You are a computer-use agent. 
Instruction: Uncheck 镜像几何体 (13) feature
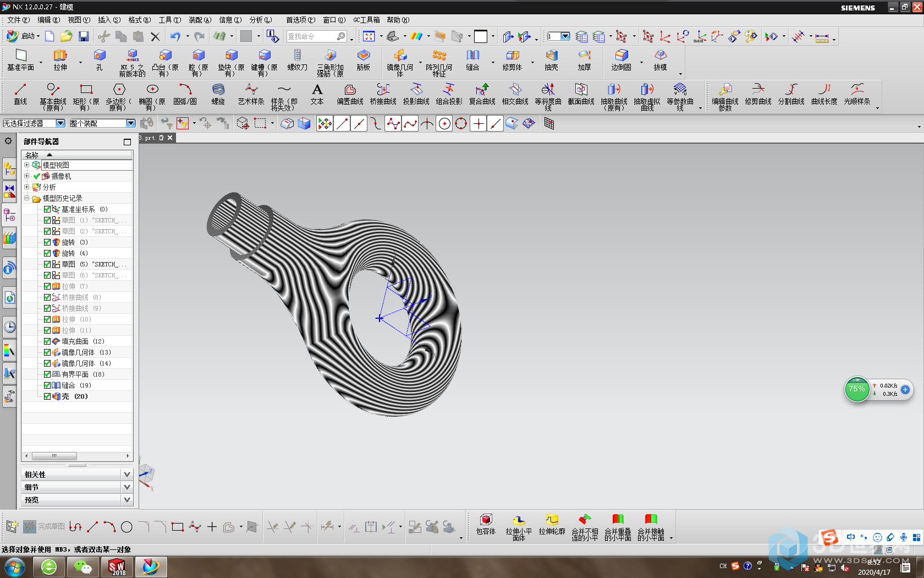[47, 352]
